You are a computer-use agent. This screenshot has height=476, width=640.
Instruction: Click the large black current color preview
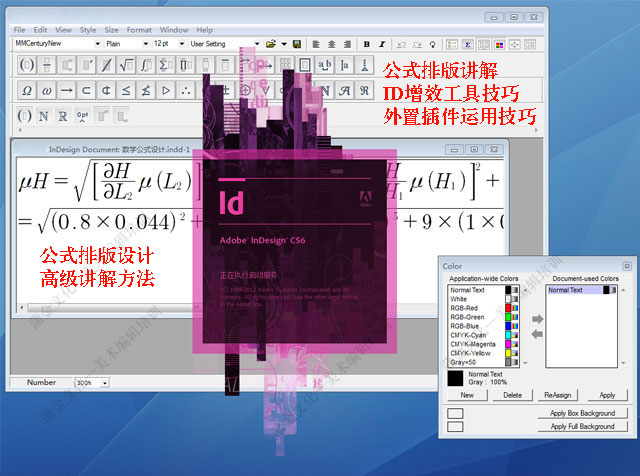click(455, 378)
